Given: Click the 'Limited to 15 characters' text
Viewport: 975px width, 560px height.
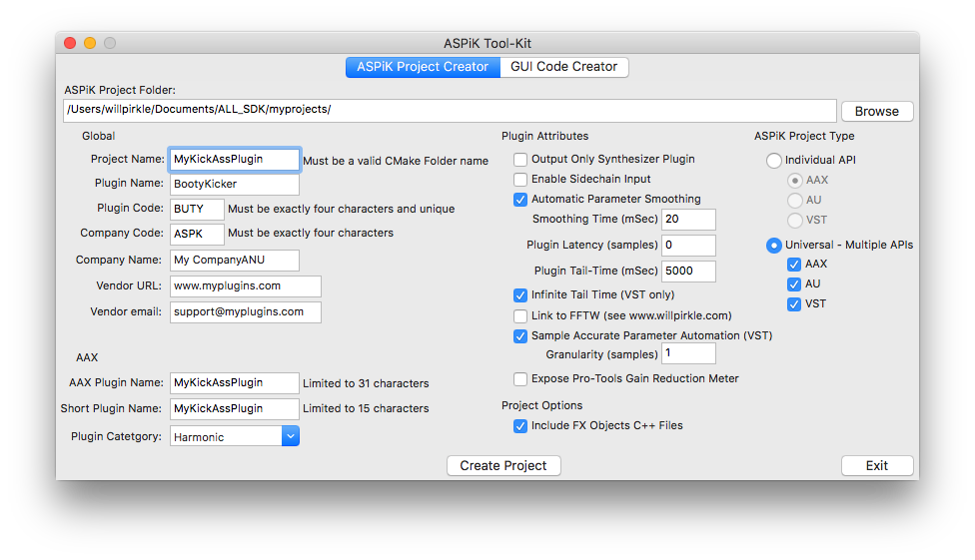Looking at the screenshot, I should (366, 408).
